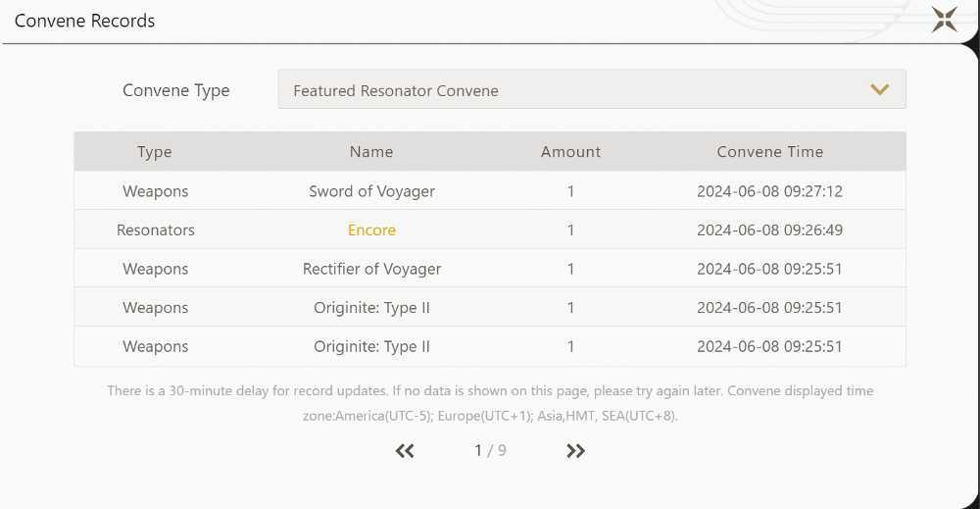Click the Name column header
The height and width of the screenshot is (509, 980).
coord(371,152)
